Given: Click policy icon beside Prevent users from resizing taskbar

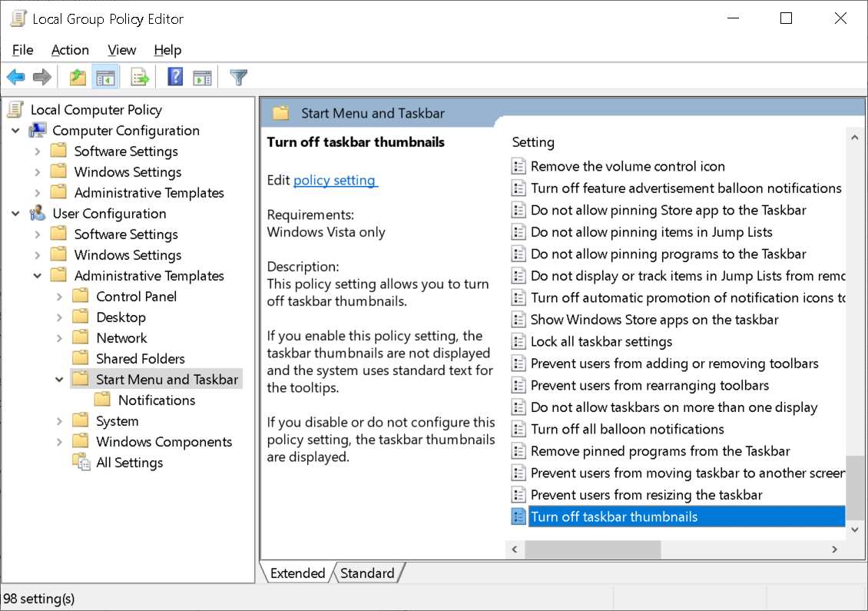Looking at the screenshot, I should 518,495.
